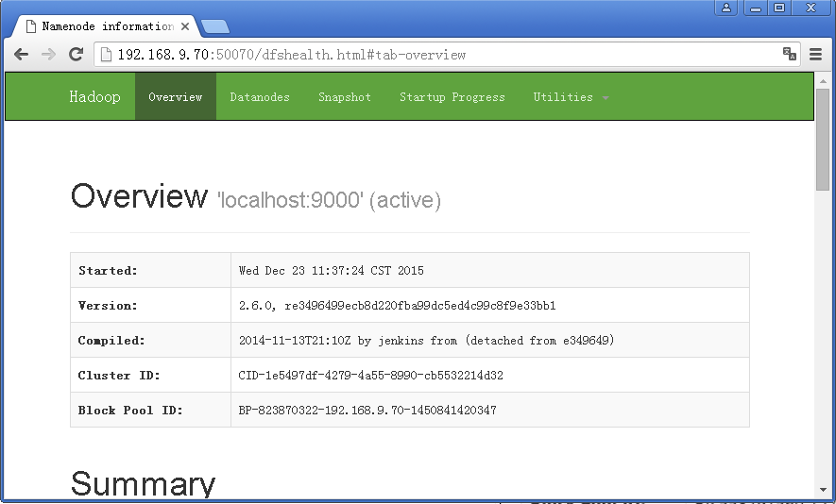Click the scrollbar up arrow
Screen dimensions: 836x504
(x=823, y=81)
